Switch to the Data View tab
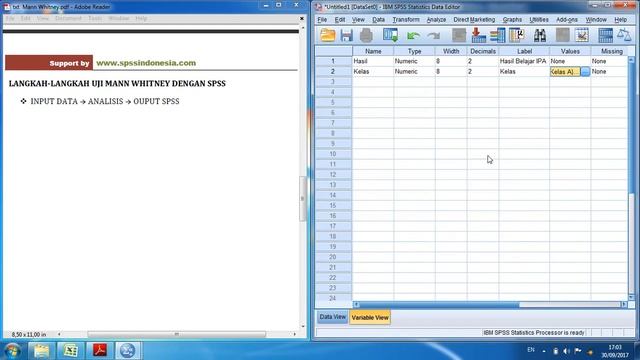 point(332,317)
